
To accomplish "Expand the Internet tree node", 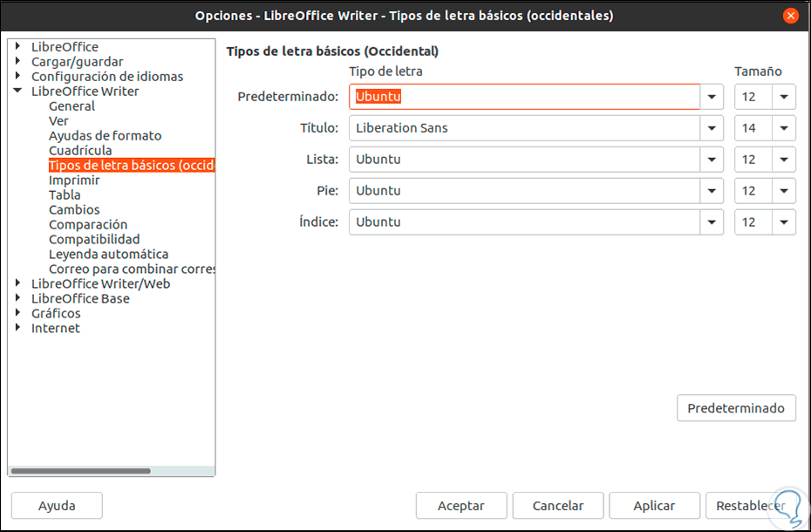I will click(x=18, y=329).
